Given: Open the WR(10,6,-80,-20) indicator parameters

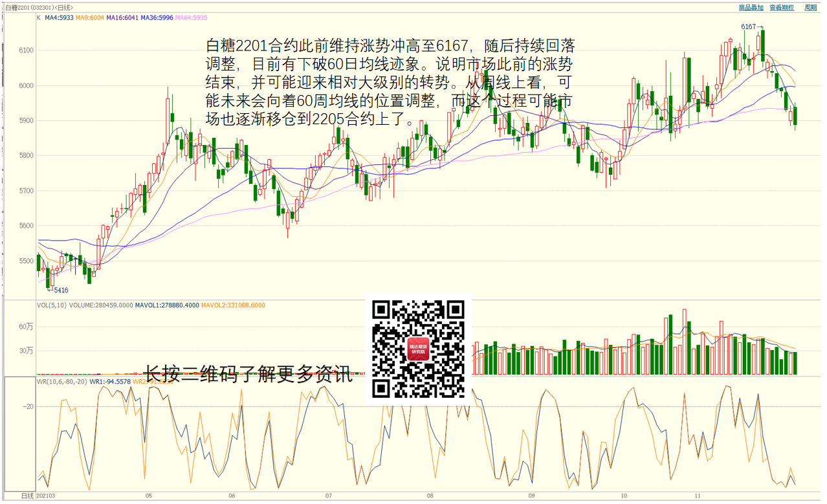Looking at the screenshot, I should pyautogui.click(x=61, y=382).
